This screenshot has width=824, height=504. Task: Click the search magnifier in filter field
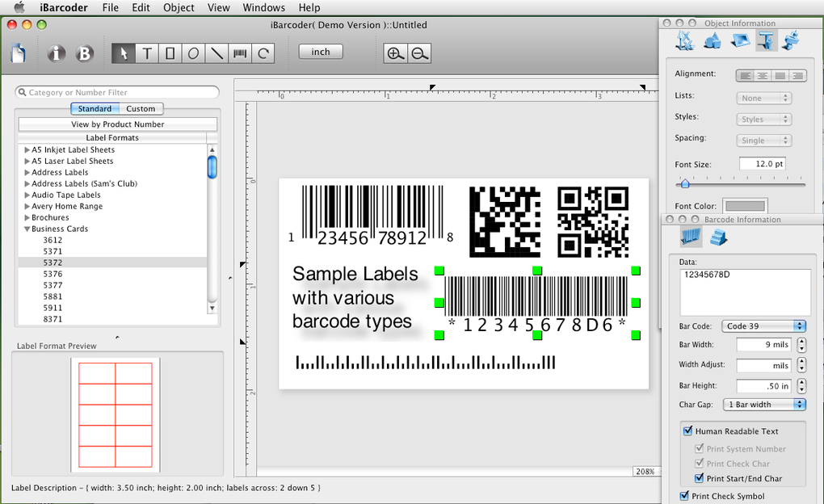point(22,93)
